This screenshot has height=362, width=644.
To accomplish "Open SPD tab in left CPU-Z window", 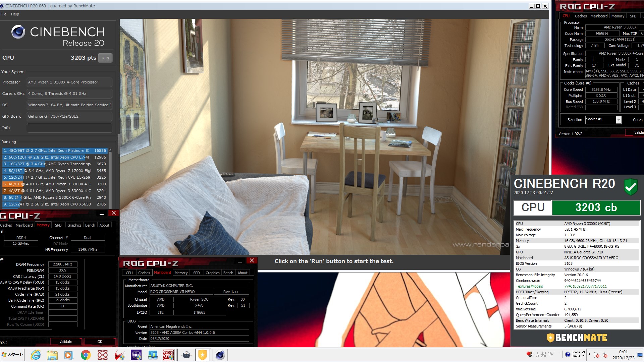I will click(58, 225).
